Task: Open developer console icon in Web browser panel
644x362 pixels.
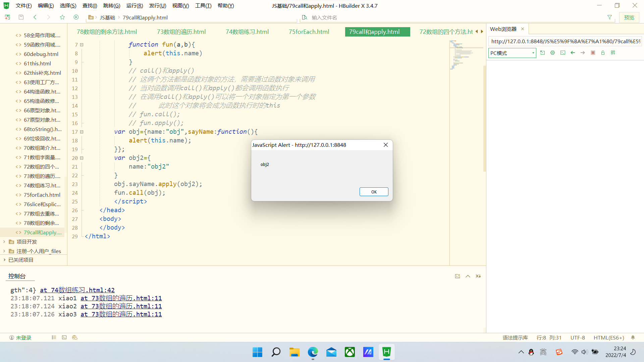Action: tap(563, 53)
